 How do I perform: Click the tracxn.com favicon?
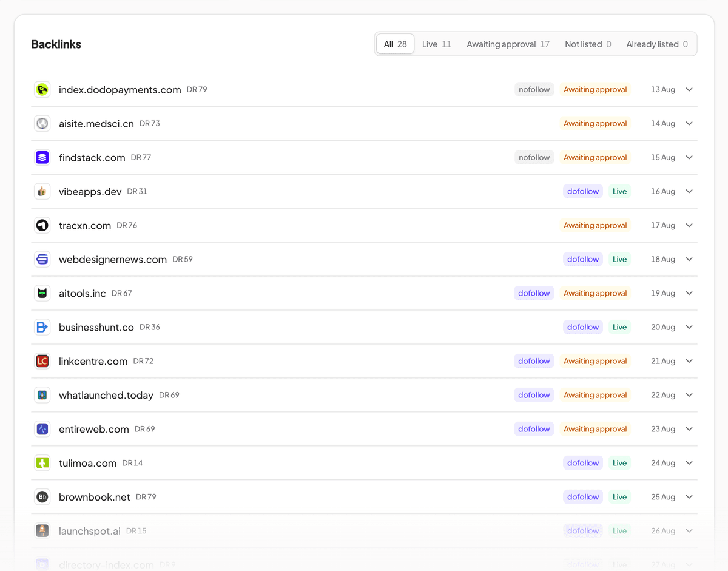click(x=42, y=226)
